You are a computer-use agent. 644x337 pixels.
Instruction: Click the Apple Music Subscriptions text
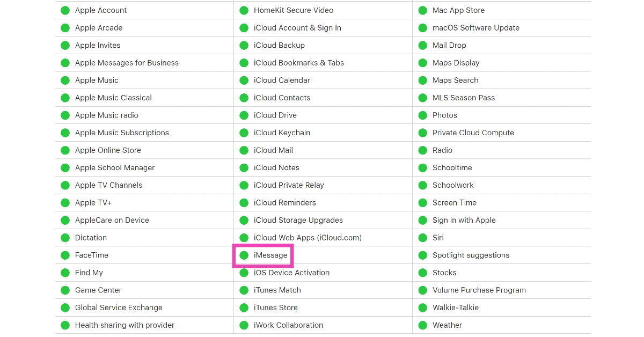point(122,133)
